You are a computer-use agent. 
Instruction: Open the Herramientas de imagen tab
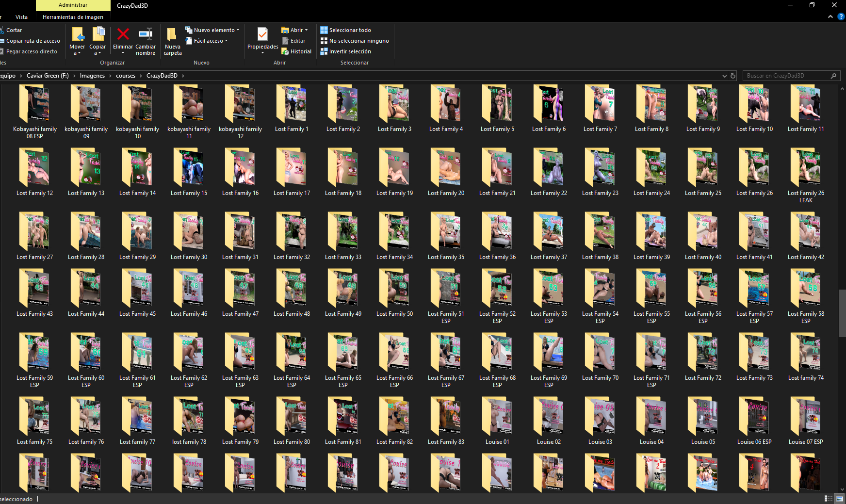coord(73,17)
